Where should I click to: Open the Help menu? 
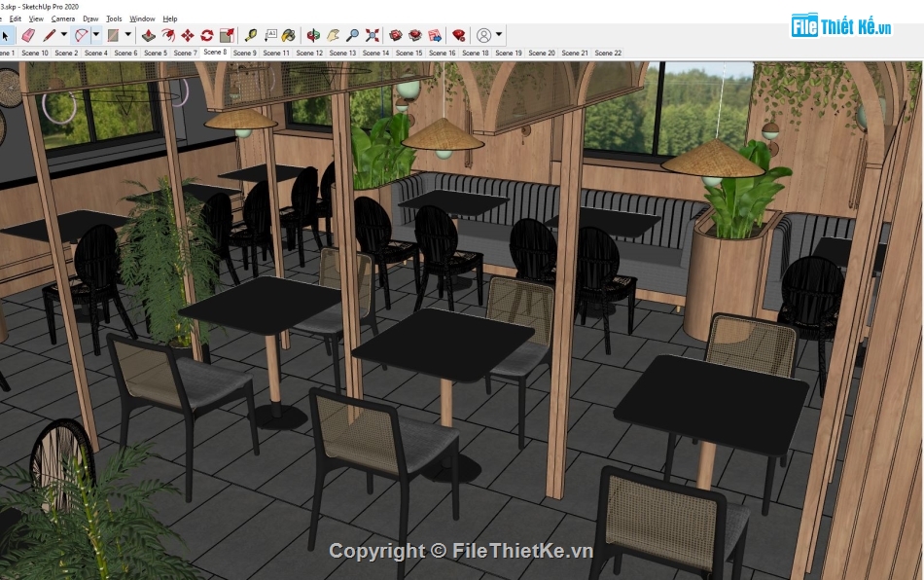coord(169,18)
